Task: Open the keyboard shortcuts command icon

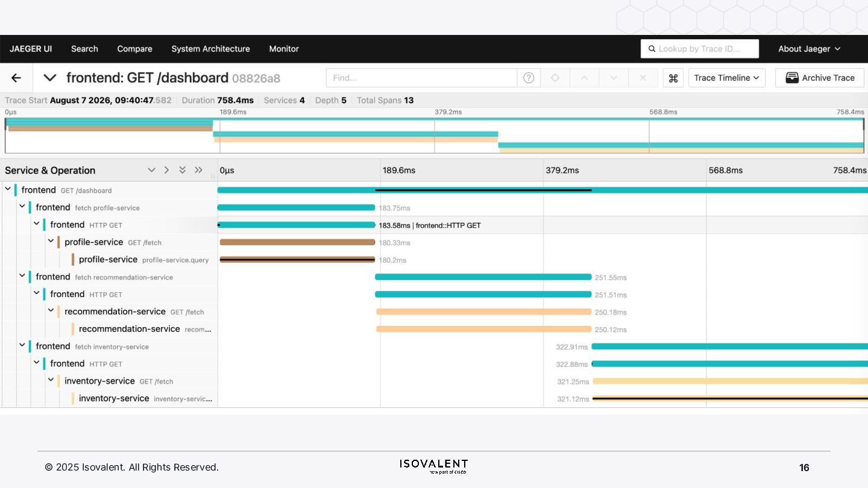Action: (673, 78)
